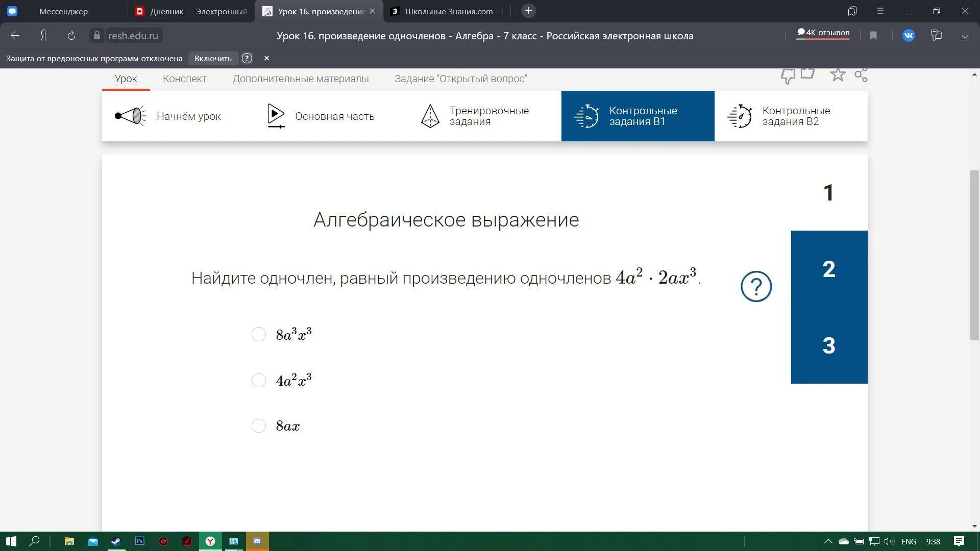Click the question mark hint icon
980x551 pixels.
coord(756,286)
